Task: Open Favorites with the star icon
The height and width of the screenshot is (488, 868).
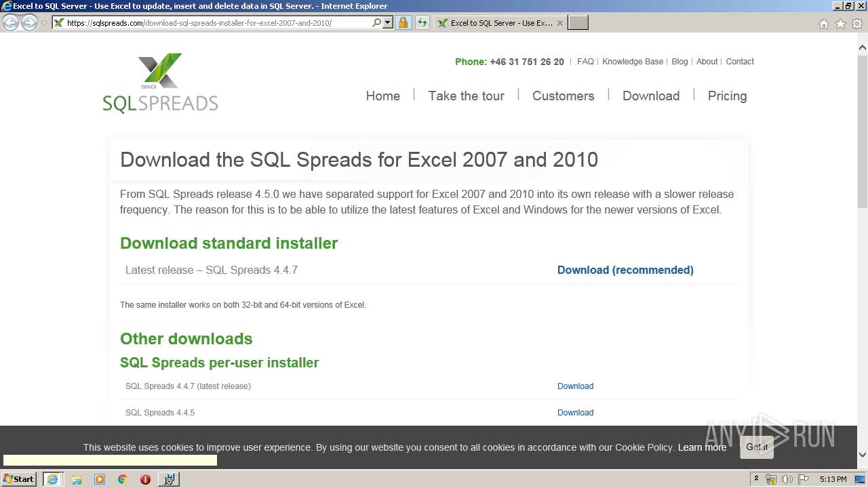Action: [x=840, y=24]
